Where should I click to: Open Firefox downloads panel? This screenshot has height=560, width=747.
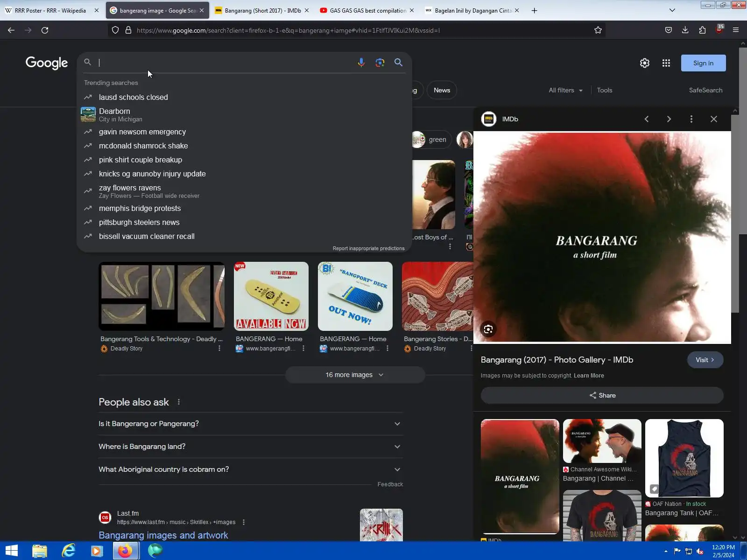pyautogui.click(x=685, y=30)
